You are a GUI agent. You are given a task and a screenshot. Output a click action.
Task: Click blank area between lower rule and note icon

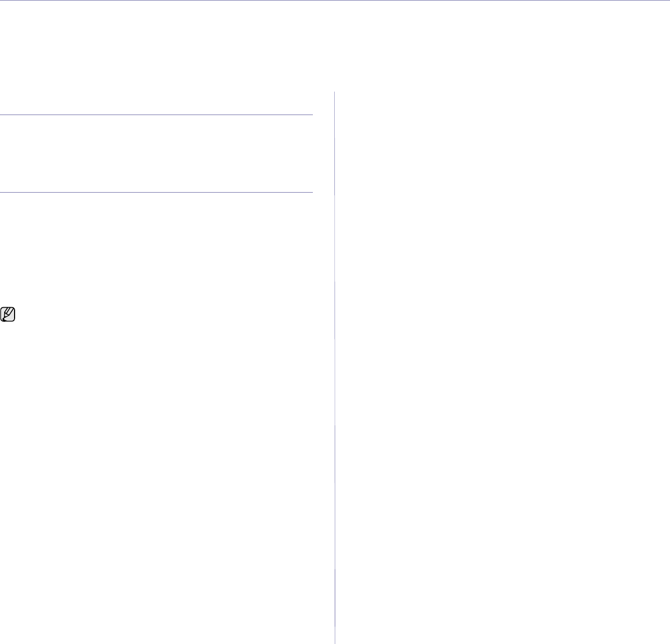(156, 250)
